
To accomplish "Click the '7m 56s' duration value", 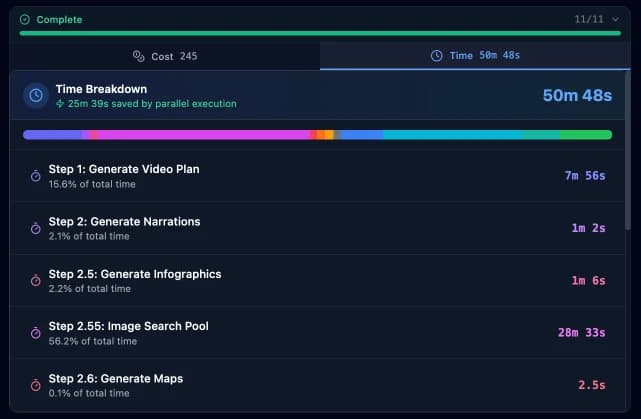I will tap(585, 176).
